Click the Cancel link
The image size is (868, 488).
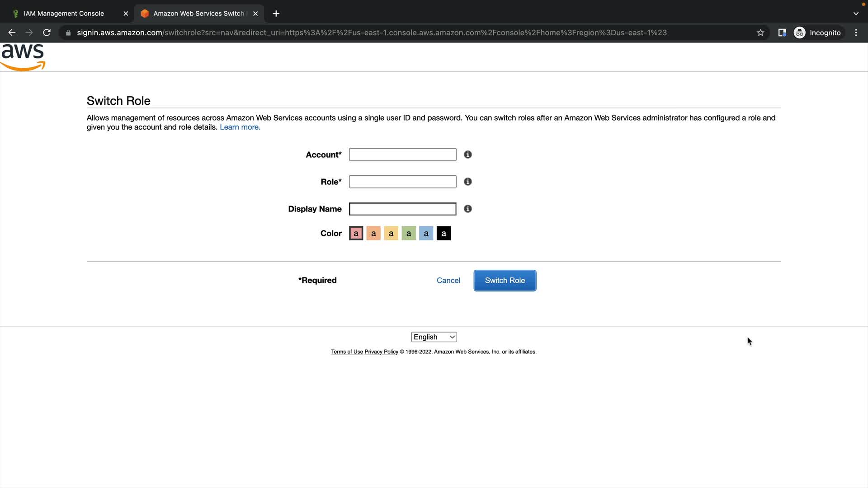448,281
